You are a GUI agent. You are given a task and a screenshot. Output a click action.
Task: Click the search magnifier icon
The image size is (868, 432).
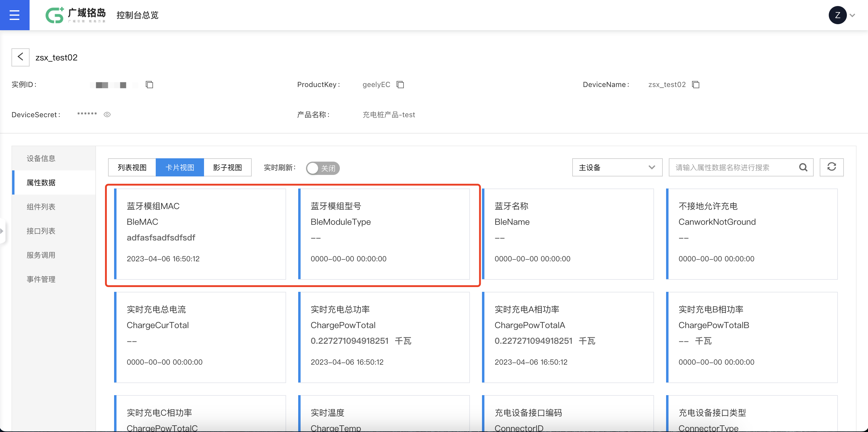coord(803,168)
